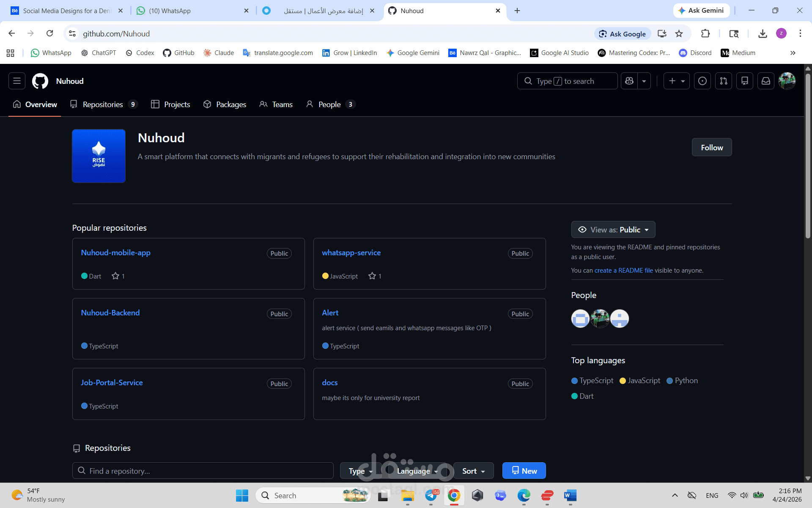Click the GitHub Octocat logo in header
The image size is (812, 508).
point(40,81)
